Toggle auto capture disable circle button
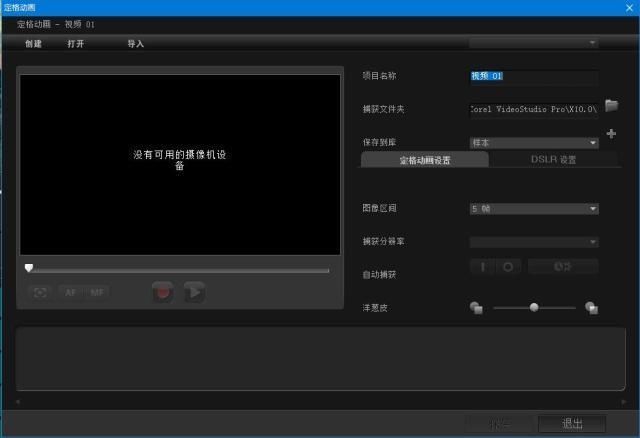Screen dimensions: 640x438 pos(508,267)
